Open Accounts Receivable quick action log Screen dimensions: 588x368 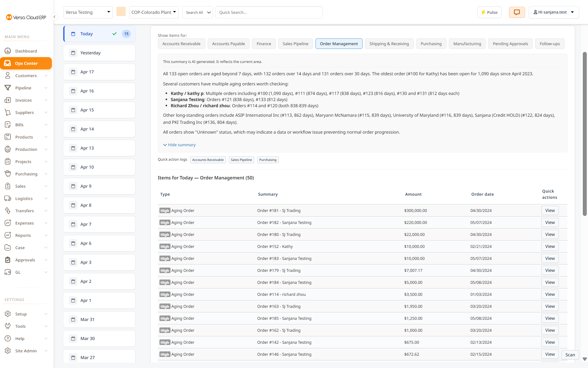click(x=208, y=160)
